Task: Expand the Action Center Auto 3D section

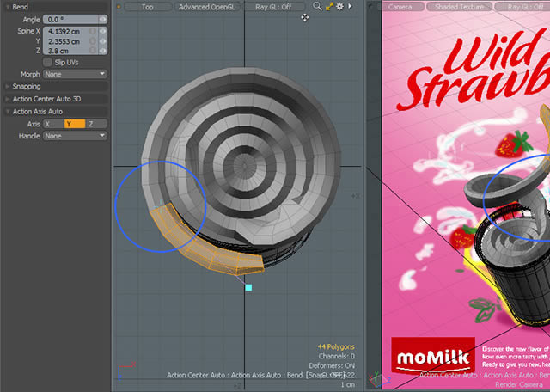Action: click(8, 99)
